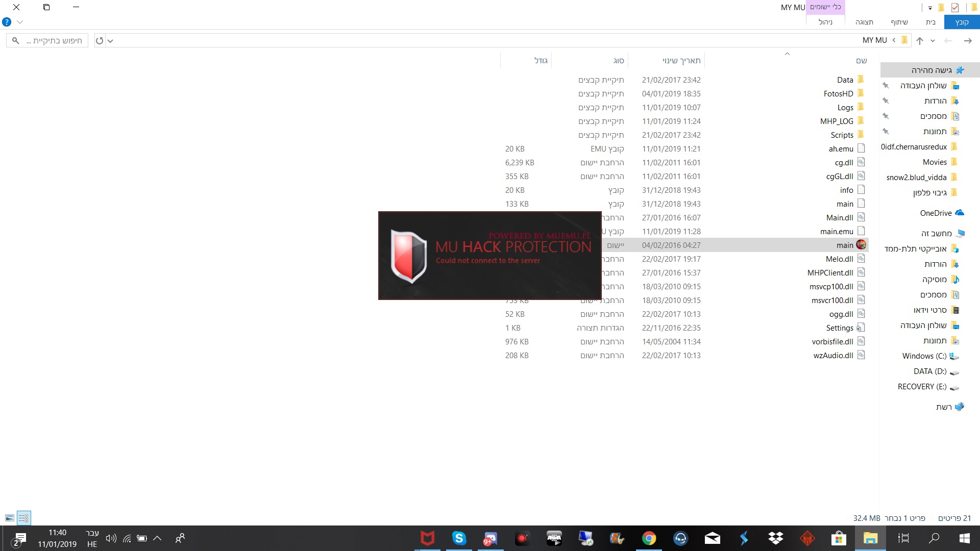
Task: Click the Properties icon in quick access toolbar
Action: click(x=955, y=7)
